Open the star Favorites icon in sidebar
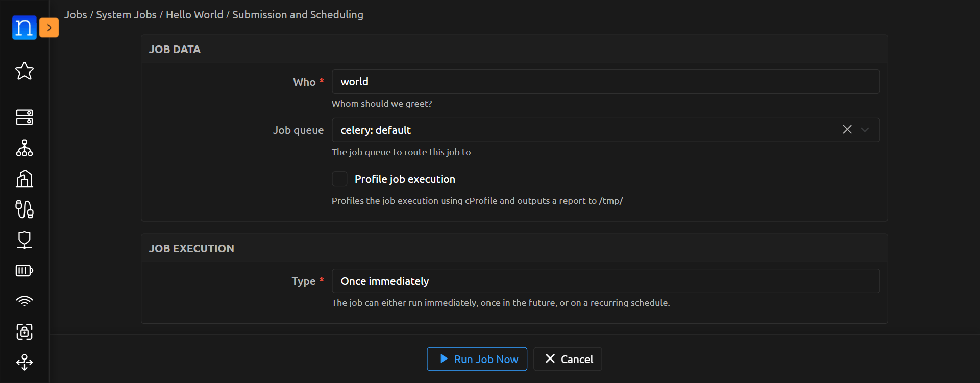 [x=24, y=71]
